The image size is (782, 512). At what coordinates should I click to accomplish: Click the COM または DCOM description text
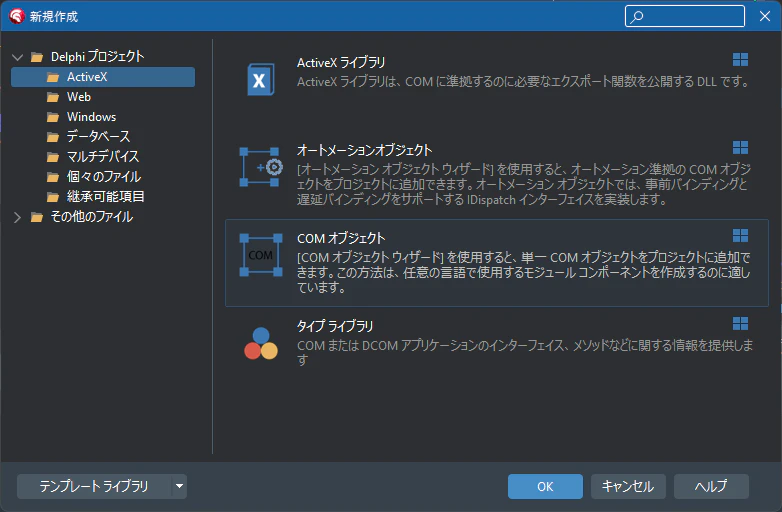525,352
